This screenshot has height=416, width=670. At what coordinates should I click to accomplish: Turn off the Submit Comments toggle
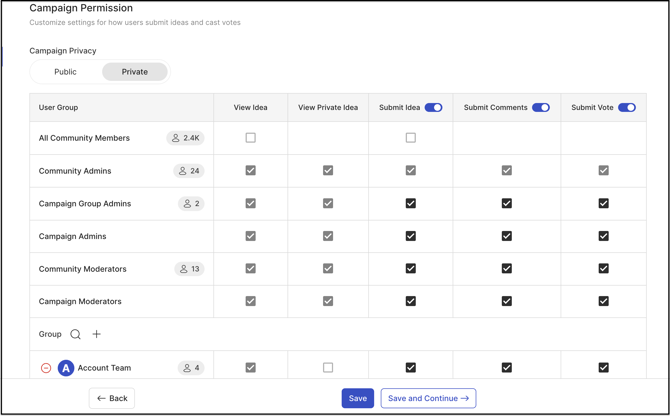(x=541, y=107)
